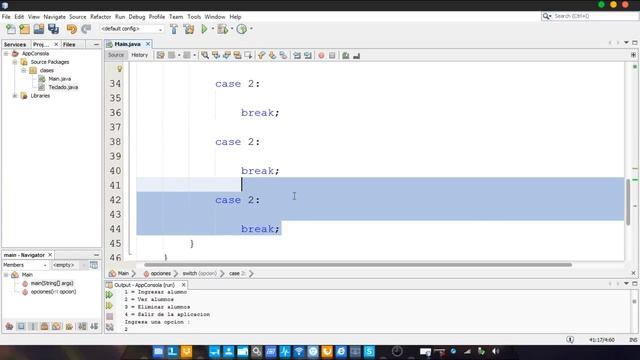The image size is (640, 360).
Task: Click the Clean and Build Project icon
Action: [189, 29]
